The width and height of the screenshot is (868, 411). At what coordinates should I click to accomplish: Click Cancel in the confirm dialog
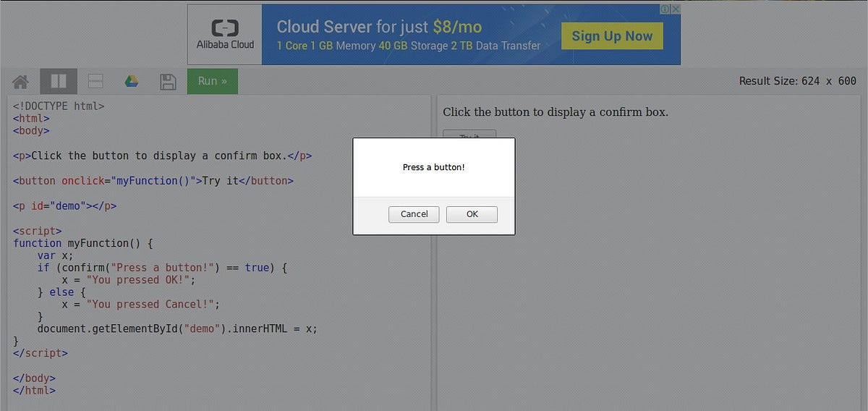(x=414, y=214)
